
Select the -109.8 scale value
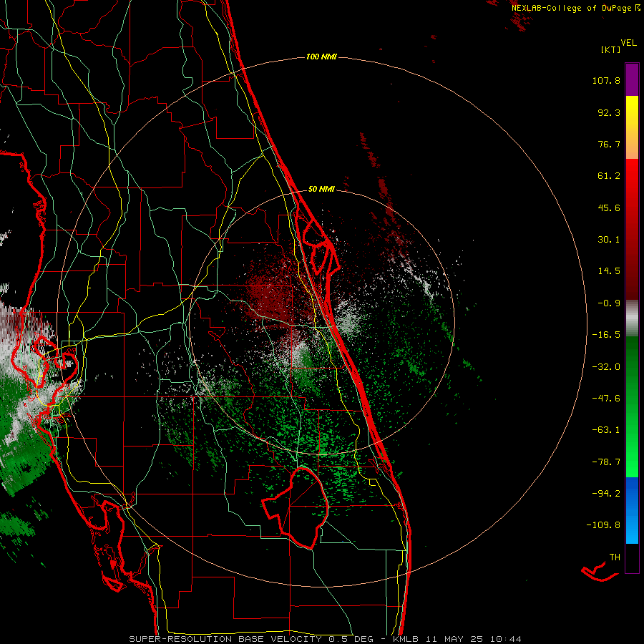tap(603, 525)
